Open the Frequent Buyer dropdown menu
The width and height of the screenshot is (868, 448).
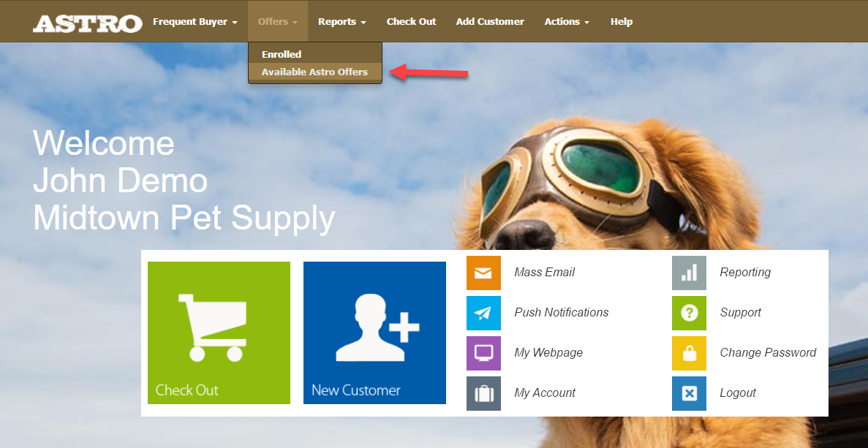click(x=195, y=22)
